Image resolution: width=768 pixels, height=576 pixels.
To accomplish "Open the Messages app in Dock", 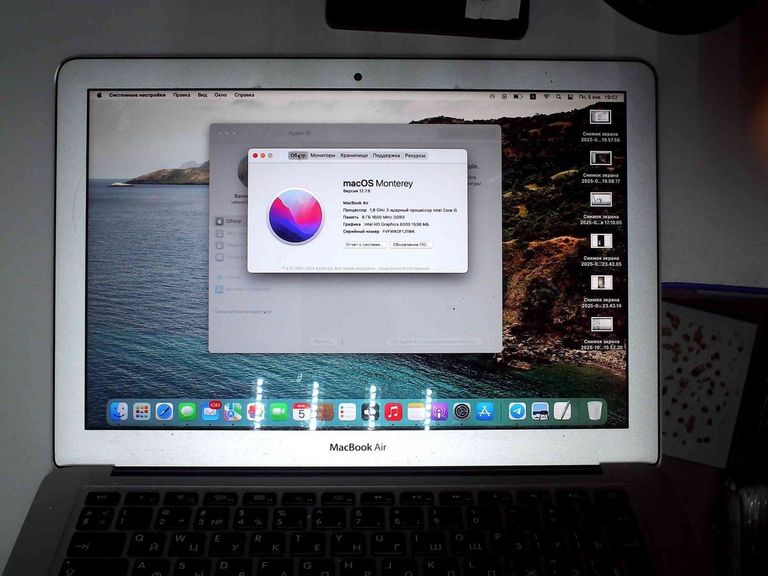I will click(187, 411).
